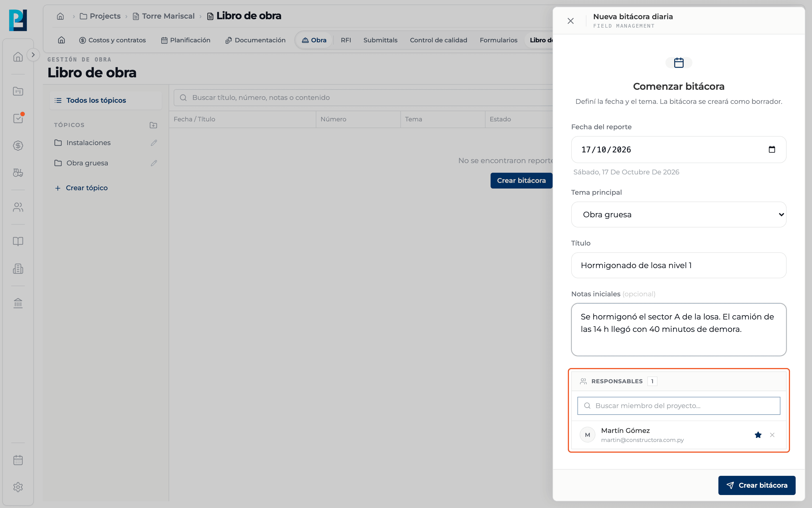Expand the sidebar with chevron arrow
This screenshot has width=812, height=508.
[x=33, y=55]
